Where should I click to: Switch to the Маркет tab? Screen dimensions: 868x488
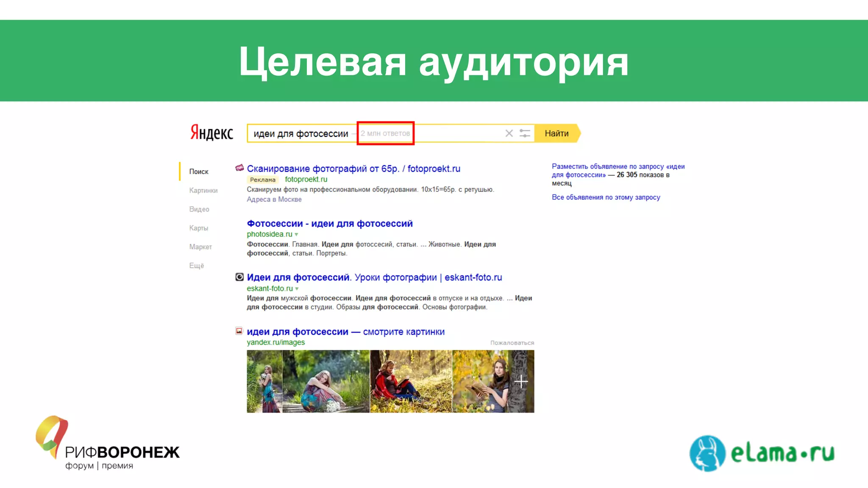tap(200, 247)
